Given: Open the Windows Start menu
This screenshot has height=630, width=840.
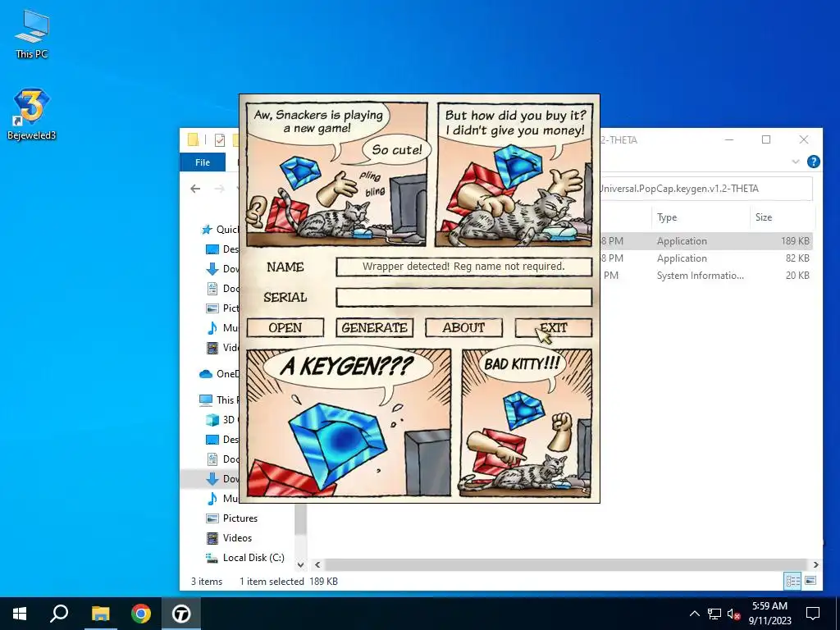Looking at the screenshot, I should (20, 614).
